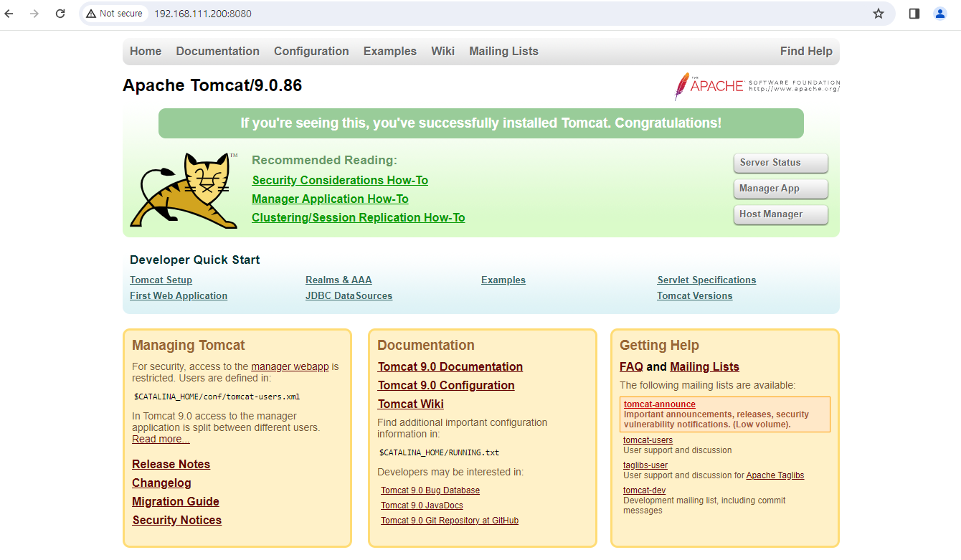Open the Configuration nav item
Image resolution: width=961 pixels, height=560 pixels.
point(311,52)
